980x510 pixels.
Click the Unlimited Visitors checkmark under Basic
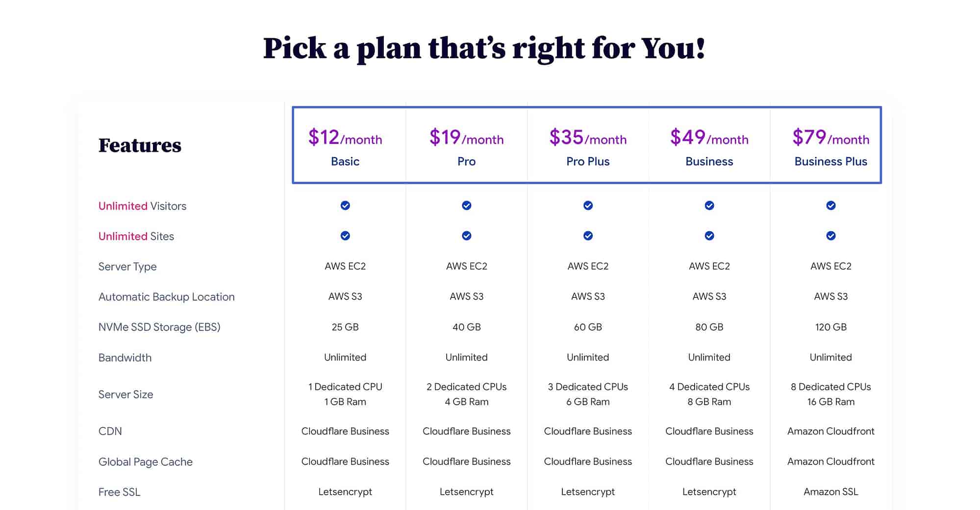[x=345, y=205]
